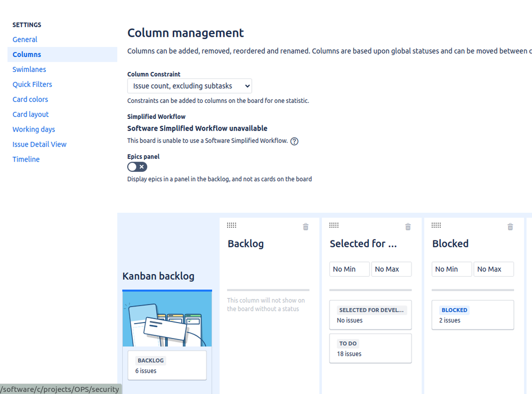Open the Simplified Workflow help icon
Screen dimensions: 532x394
(294, 141)
